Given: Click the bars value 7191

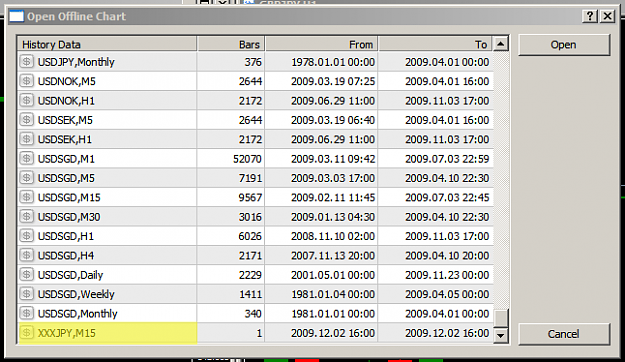Looking at the screenshot, I should (x=250, y=178).
